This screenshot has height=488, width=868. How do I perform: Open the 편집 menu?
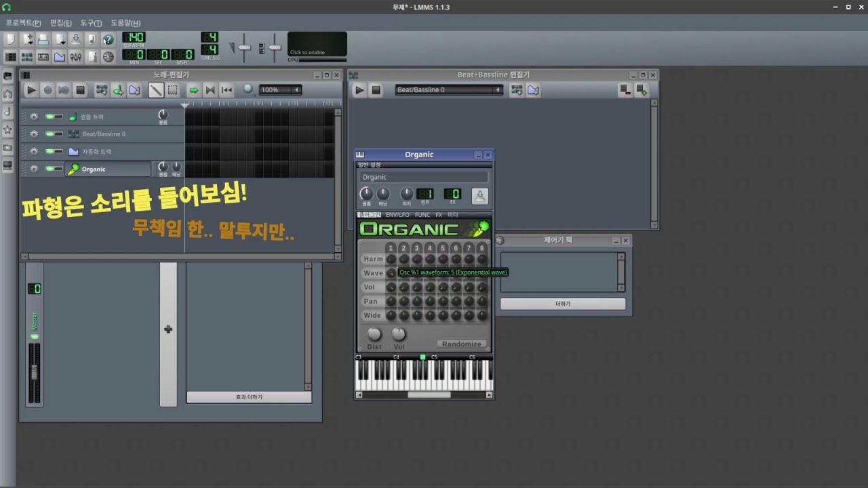click(61, 23)
